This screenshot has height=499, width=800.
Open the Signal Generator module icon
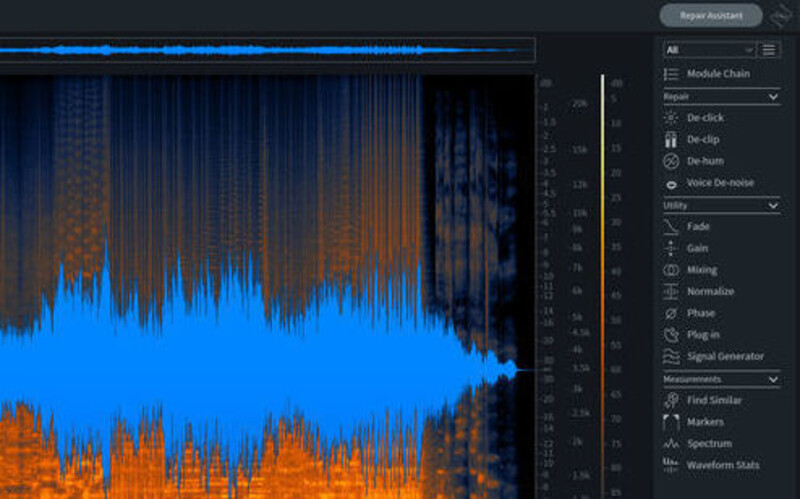coord(671,357)
